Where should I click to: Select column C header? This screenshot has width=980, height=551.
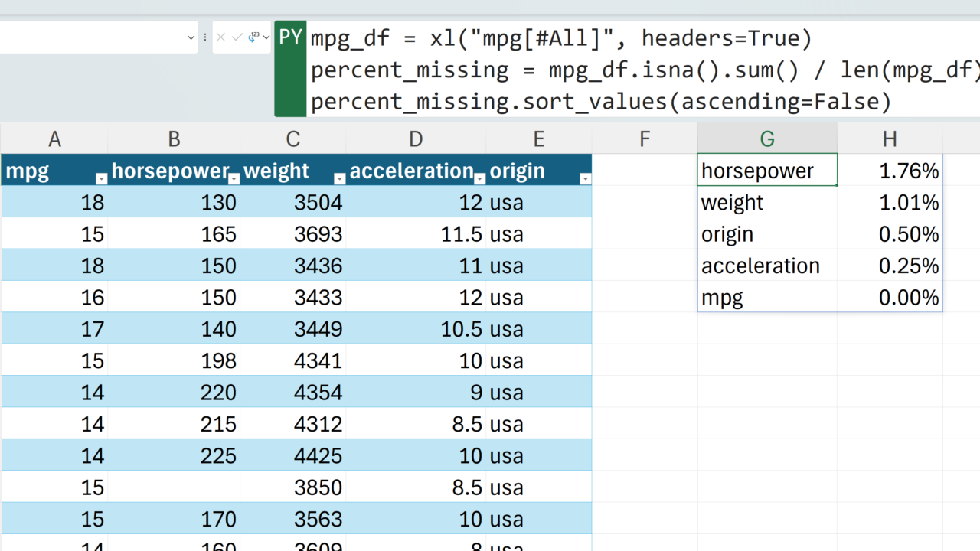[293, 139]
